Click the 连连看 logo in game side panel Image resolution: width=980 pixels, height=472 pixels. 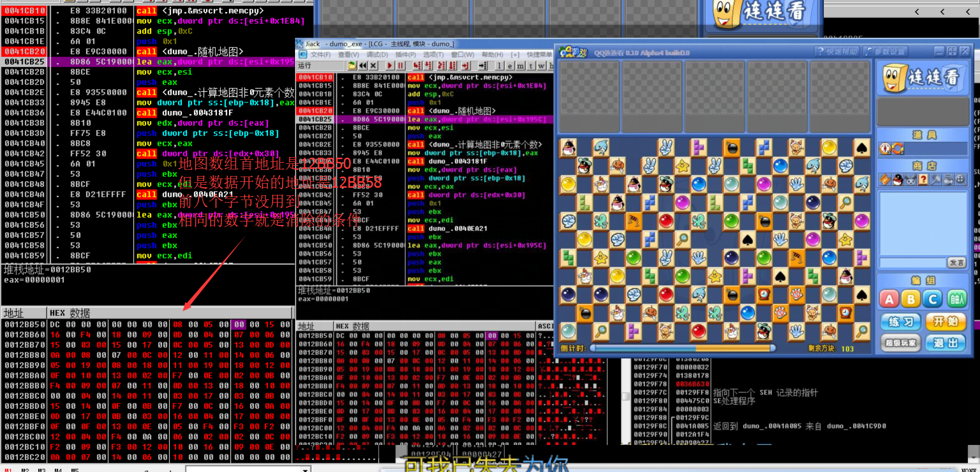tap(923, 78)
